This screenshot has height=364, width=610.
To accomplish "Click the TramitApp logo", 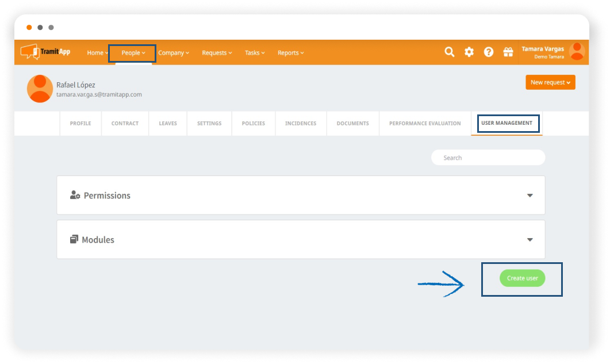I will coord(45,52).
